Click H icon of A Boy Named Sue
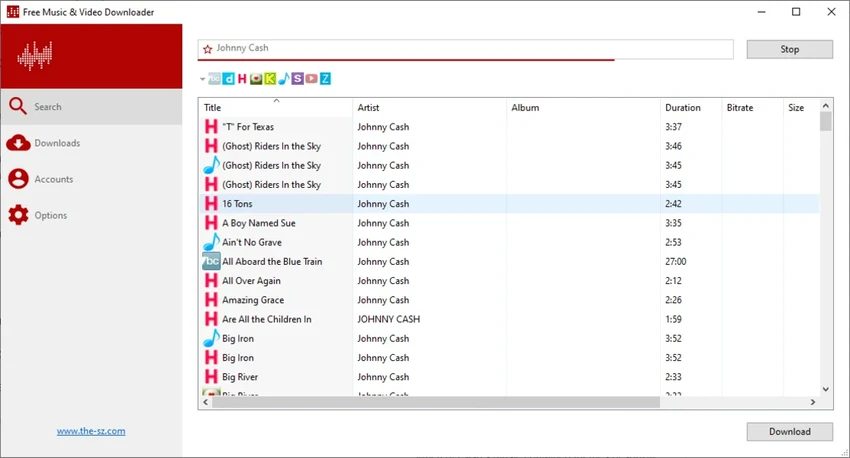Viewport: 850px width, 458px height. [x=211, y=223]
